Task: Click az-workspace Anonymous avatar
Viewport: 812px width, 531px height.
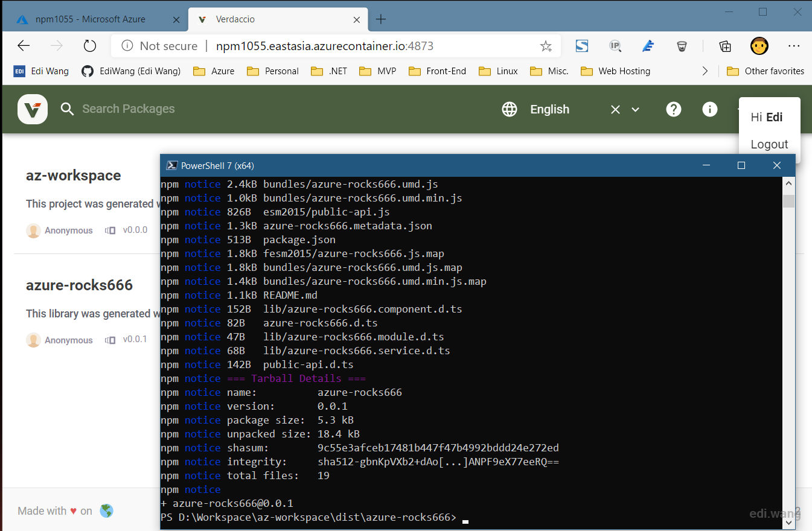Action: click(x=33, y=231)
